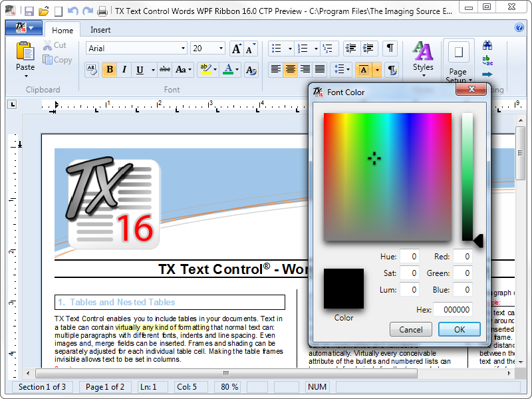Open the font name dropdown showing Arial
The height and width of the screenshot is (399, 532).
point(182,49)
